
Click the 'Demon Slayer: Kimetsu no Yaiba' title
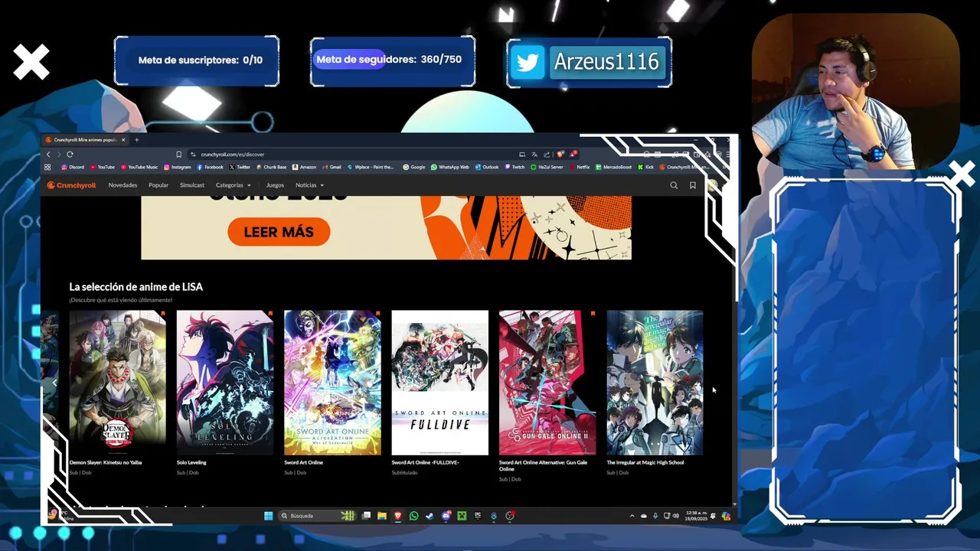pyautogui.click(x=106, y=462)
